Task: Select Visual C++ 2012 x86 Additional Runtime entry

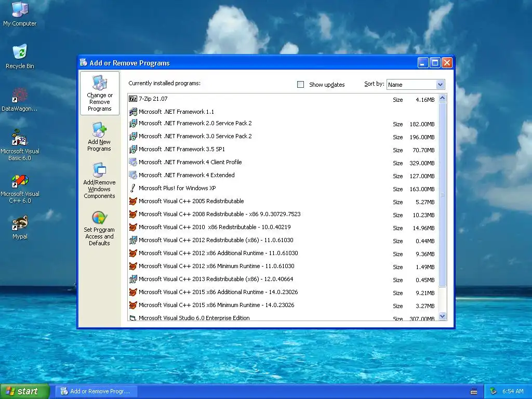Action: [x=218, y=253]
